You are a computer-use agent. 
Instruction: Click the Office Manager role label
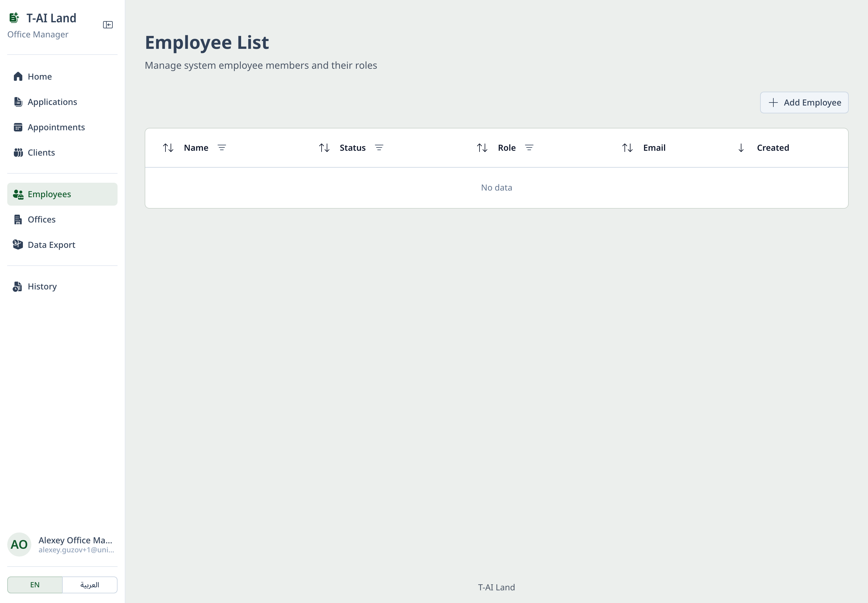[38, 34]
